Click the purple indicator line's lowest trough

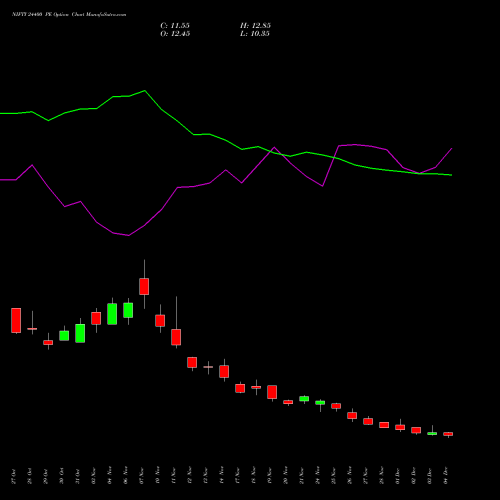pyautogui.click(x=128, y=235)
